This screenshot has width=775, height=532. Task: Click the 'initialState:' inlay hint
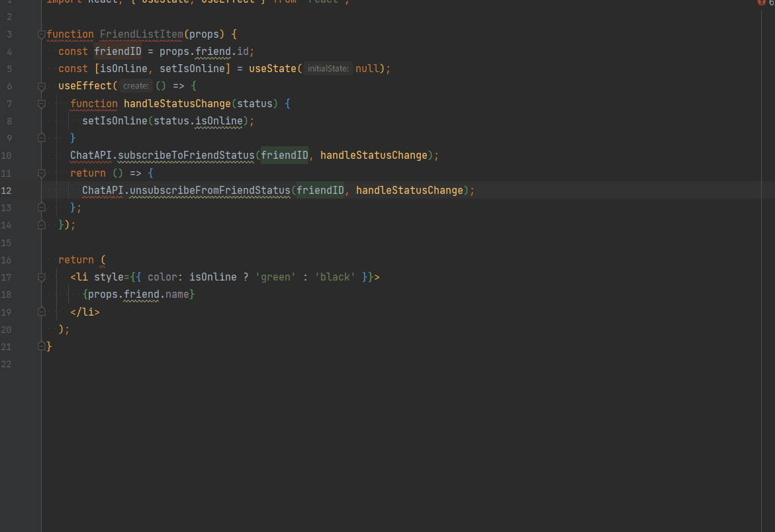pyautogui.click(x=328, y=69)
